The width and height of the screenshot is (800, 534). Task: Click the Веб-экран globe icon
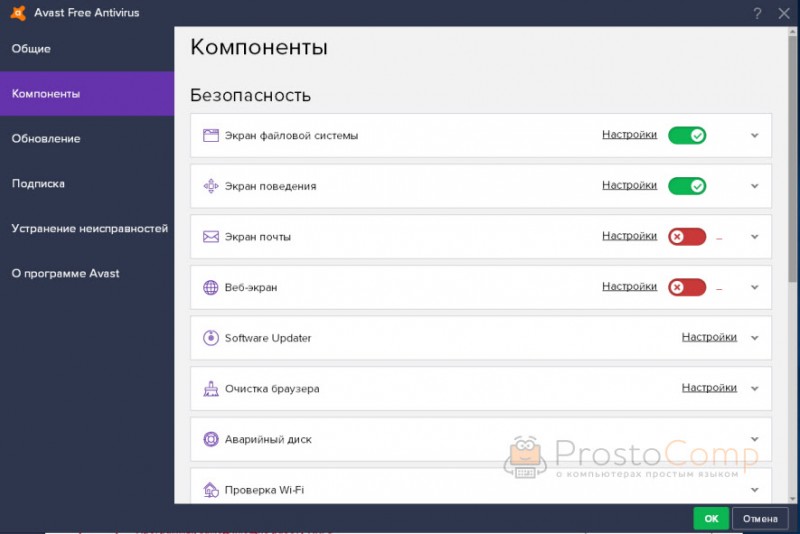(211, 287)
